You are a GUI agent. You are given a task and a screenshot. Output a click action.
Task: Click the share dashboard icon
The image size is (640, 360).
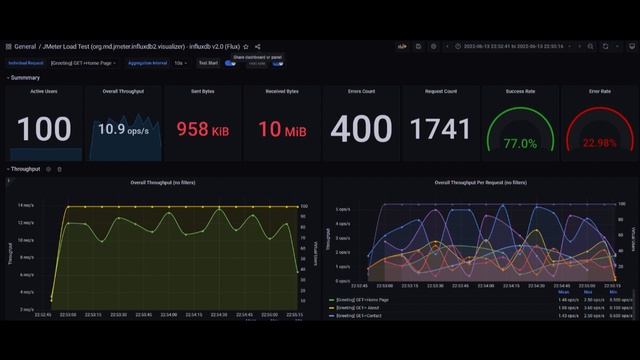258,47
